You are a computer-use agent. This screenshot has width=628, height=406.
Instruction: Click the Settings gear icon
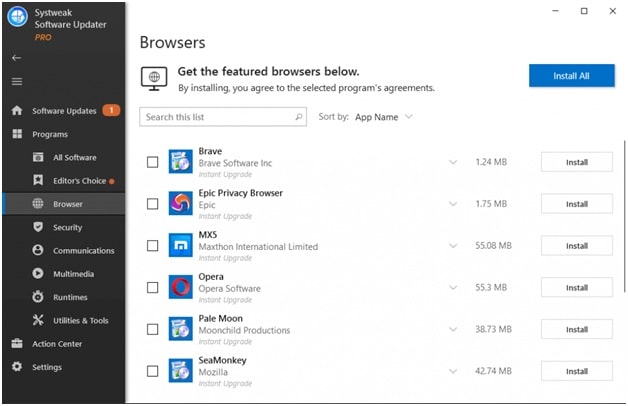[17, 366]
